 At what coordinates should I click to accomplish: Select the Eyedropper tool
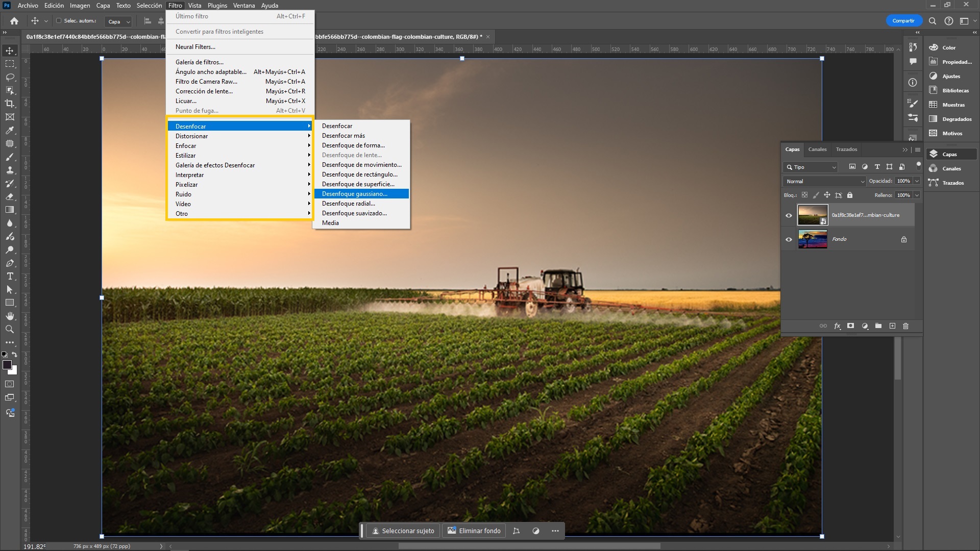[10, 130]
